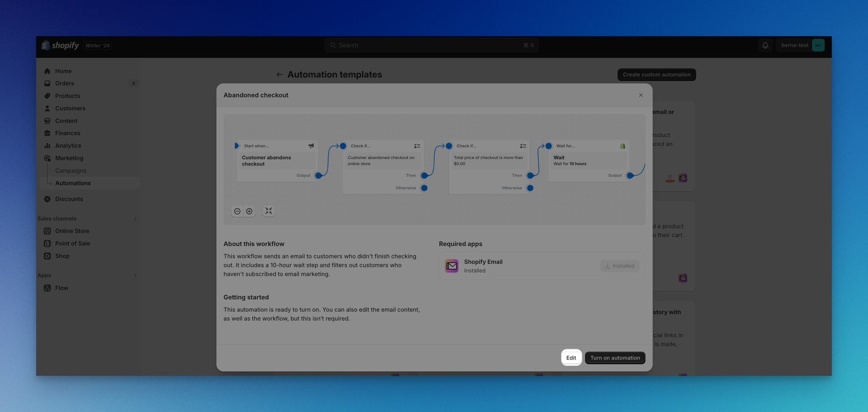This screenshot has width=868, height=412.
Task: Click the Shopify Email app icon
Action: (452, 266)
